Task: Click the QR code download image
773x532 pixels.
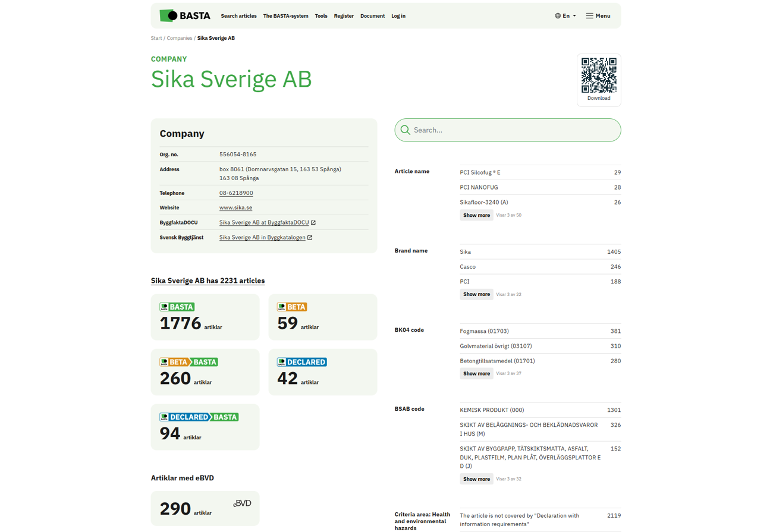Action: click(x=598, y=75)
